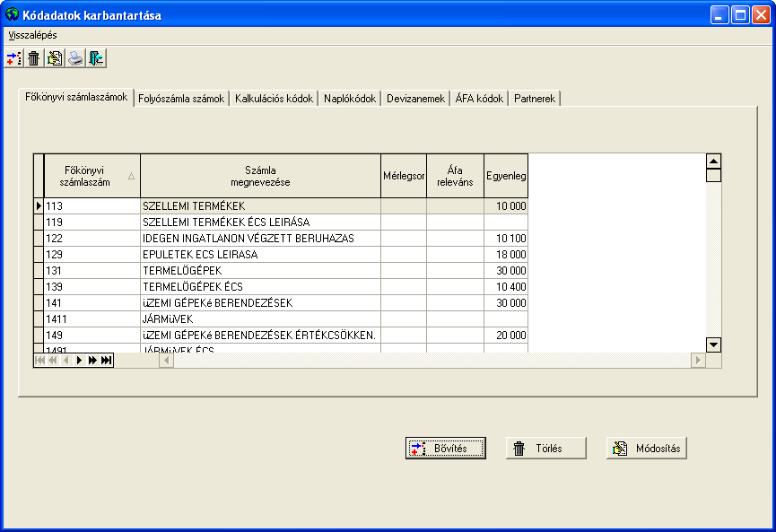
Task: Click EPULETEK ECS LEIRASA cell
Action: tap(260, 255)
